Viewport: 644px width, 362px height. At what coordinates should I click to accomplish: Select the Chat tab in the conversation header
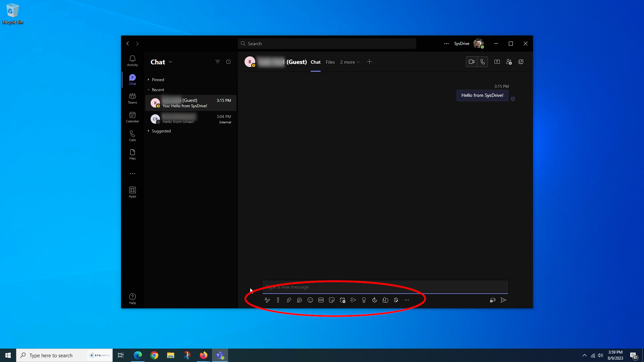pos(315,62)
